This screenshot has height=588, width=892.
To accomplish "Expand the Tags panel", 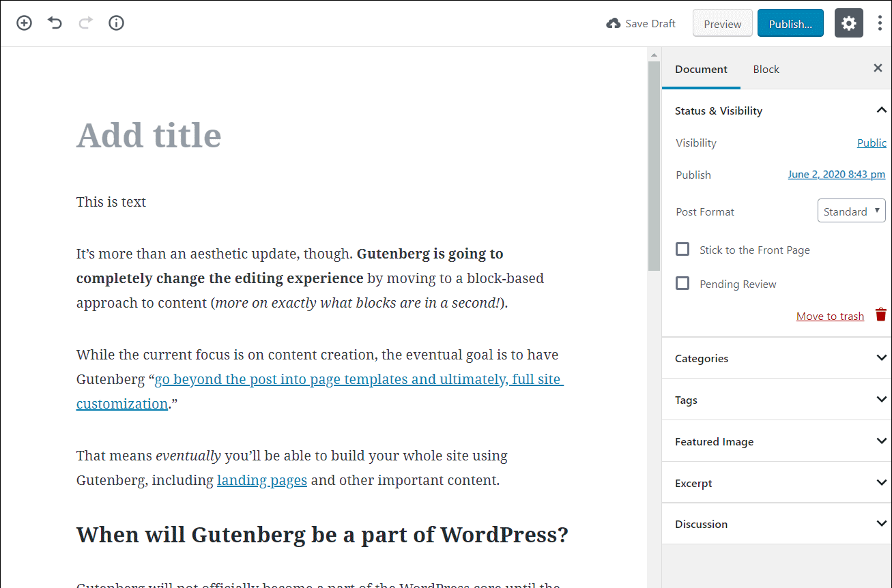I will pyautogui.click(x=777, y=400).
